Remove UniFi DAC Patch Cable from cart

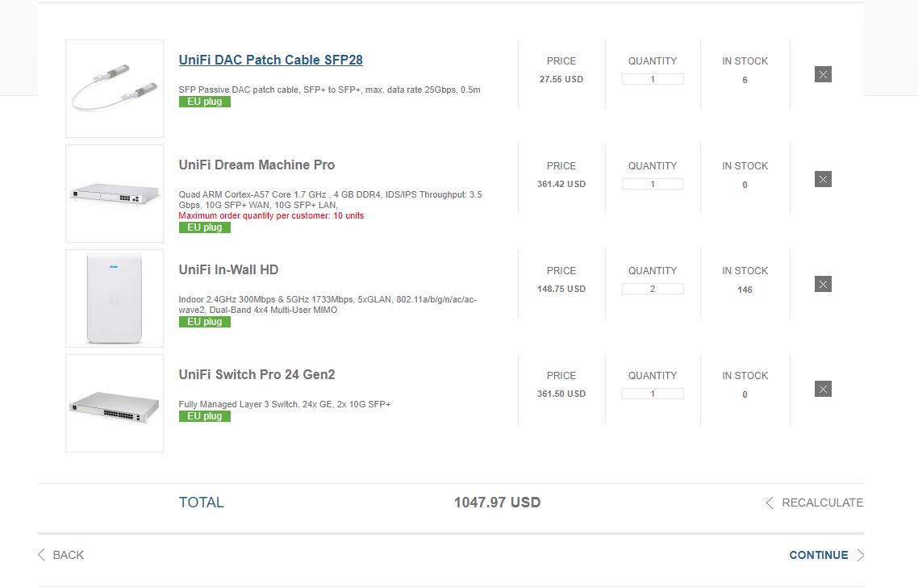click(823, 75)
